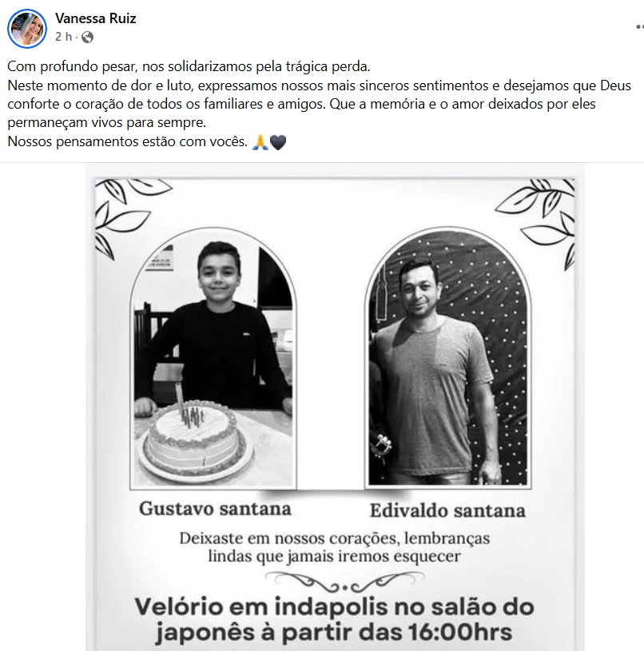
Task: Click the black heart emoji
Action: (x=278, y=142)
